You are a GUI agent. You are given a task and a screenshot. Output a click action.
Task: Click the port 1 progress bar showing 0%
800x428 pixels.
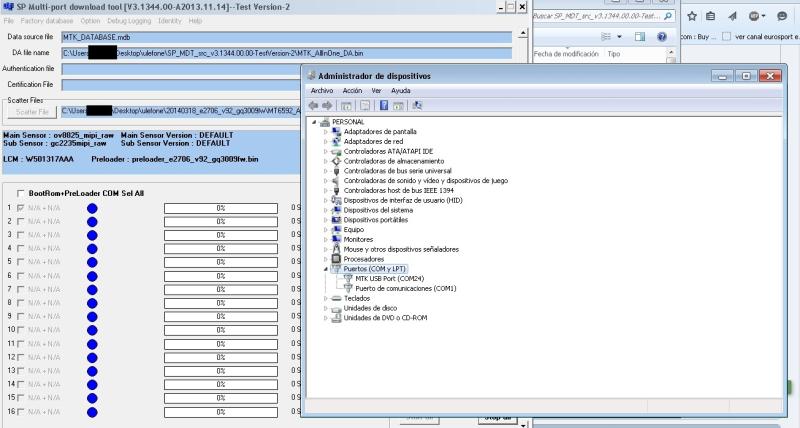[221, 208]
